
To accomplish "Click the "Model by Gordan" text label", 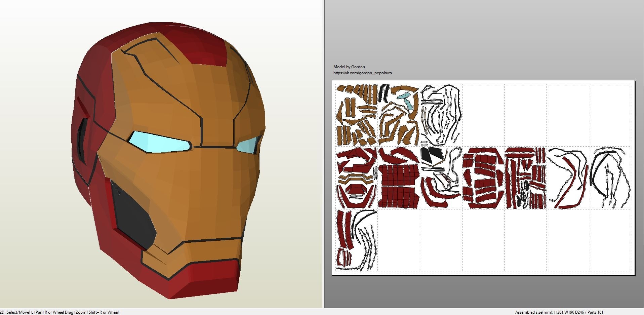I will (x=349, y=67).
